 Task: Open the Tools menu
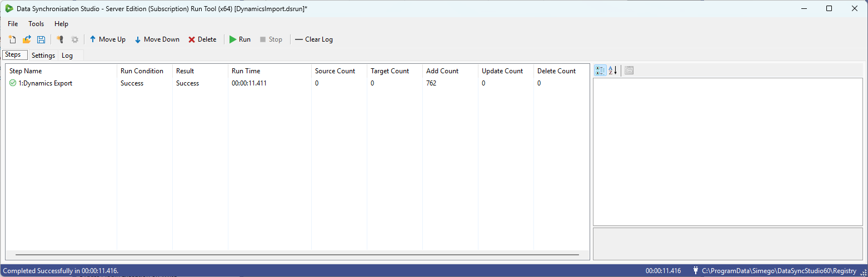(x=36, y=24)
